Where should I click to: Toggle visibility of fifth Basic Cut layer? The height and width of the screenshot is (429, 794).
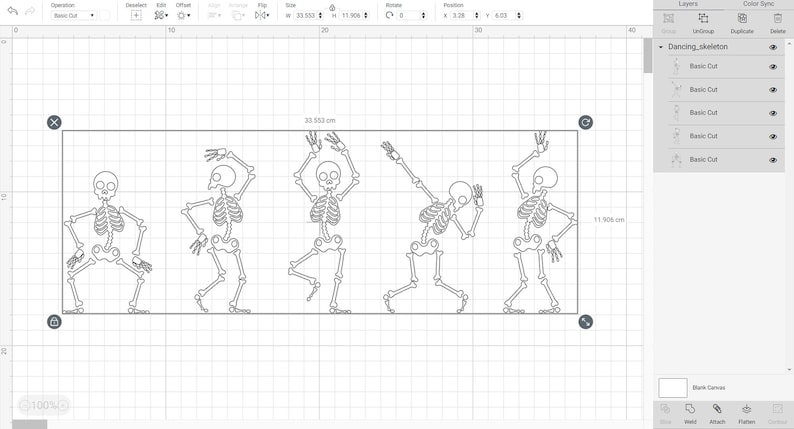[x=773, y=160]
